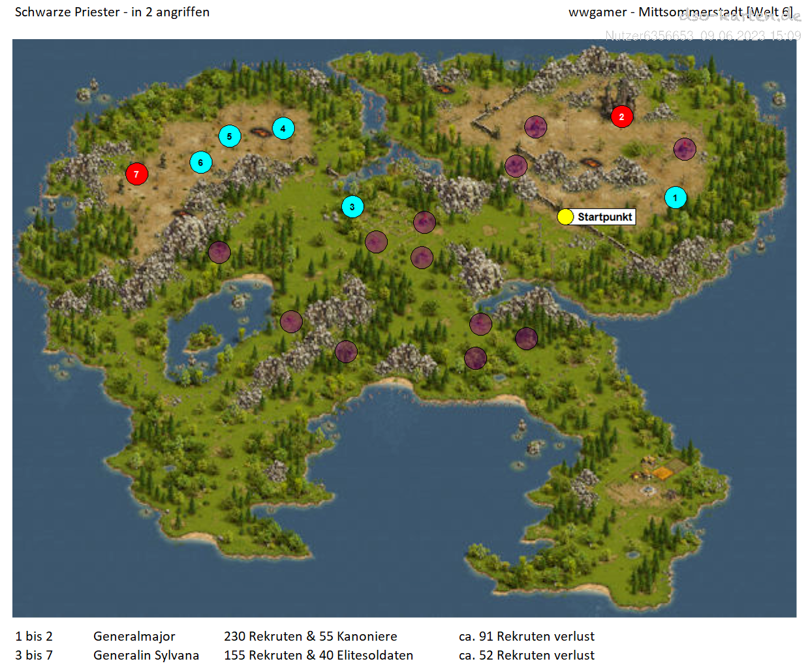
Task: Click cyan marker number 3
Action: click(x=352, y=207)
